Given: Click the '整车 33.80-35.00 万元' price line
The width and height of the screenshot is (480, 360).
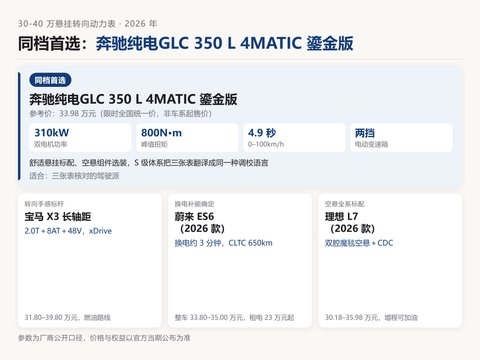Looking at the screenshot, I should (x=234, y=317).
